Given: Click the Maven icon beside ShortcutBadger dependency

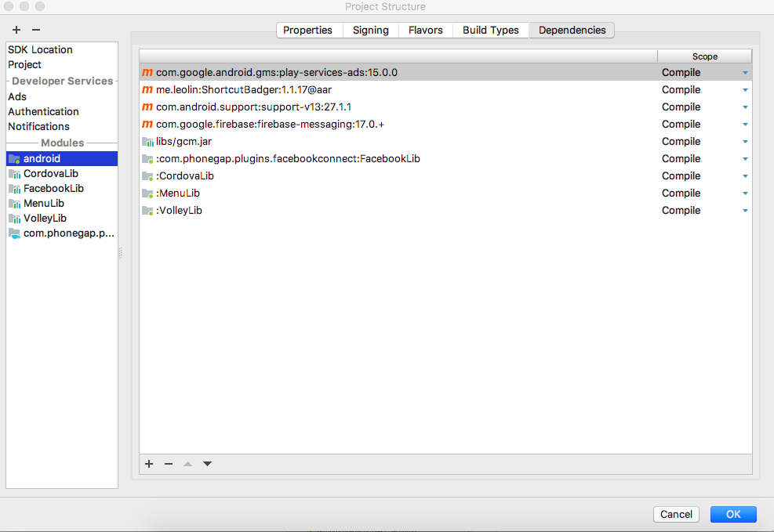Looking at the screenshot, I should tap(147, 90).
